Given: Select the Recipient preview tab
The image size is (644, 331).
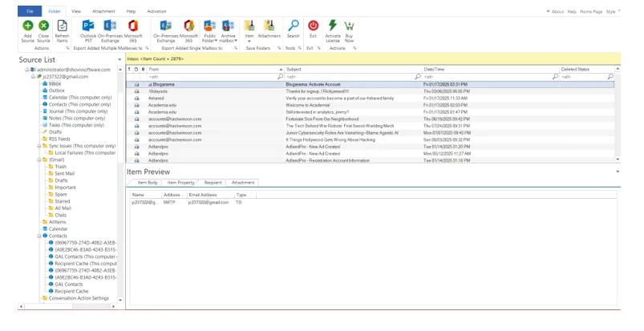Looking at the screenshot, I should (x=213, y=183).
